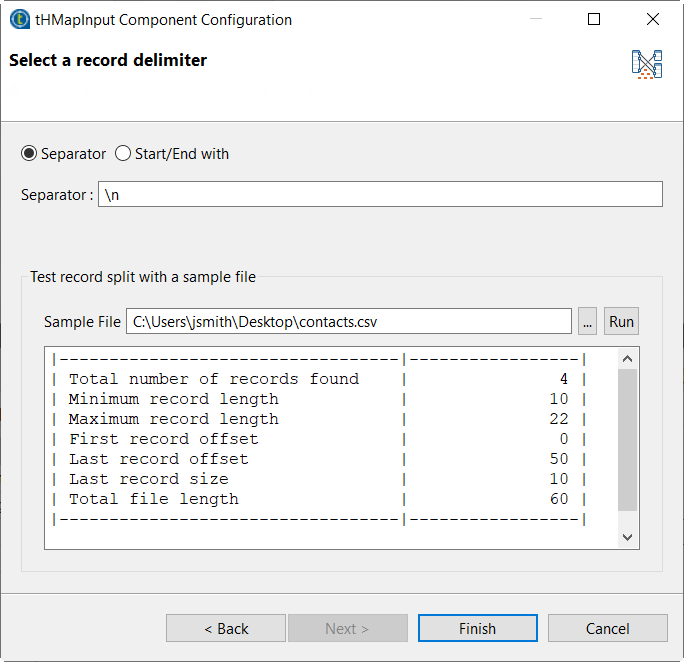This screenshot has width=684, height=662.
Task: Go back to the previous wizard page
Action: click(x=226, y=628)
